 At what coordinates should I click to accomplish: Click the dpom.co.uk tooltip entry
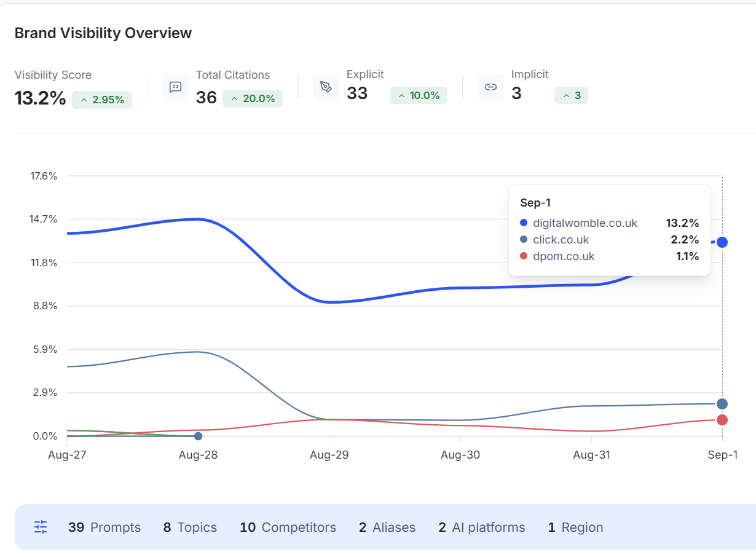pyautogui.click(x=609, y=256)
